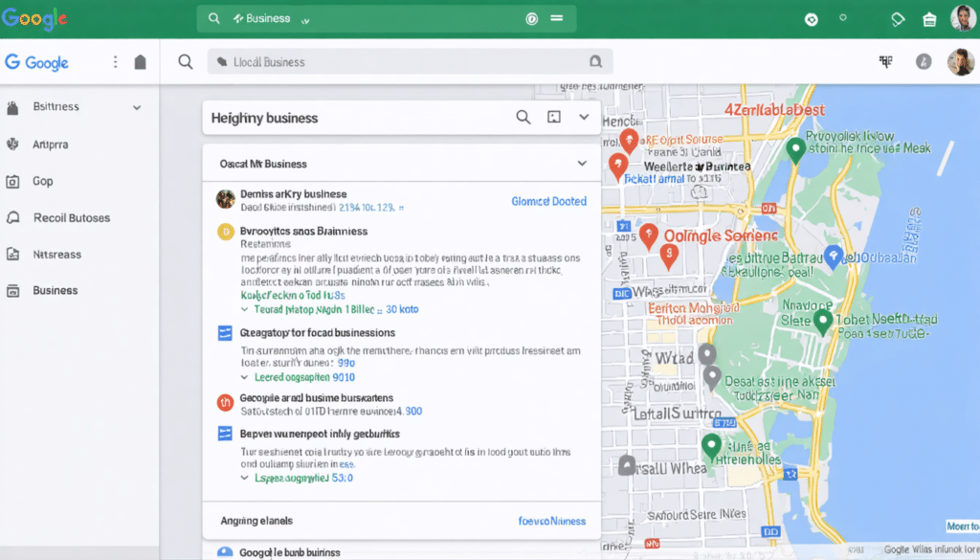This screenshot has height=560, width=980.
Task: Click the magnifier icon in the green Business search bar
Action: 213,19
